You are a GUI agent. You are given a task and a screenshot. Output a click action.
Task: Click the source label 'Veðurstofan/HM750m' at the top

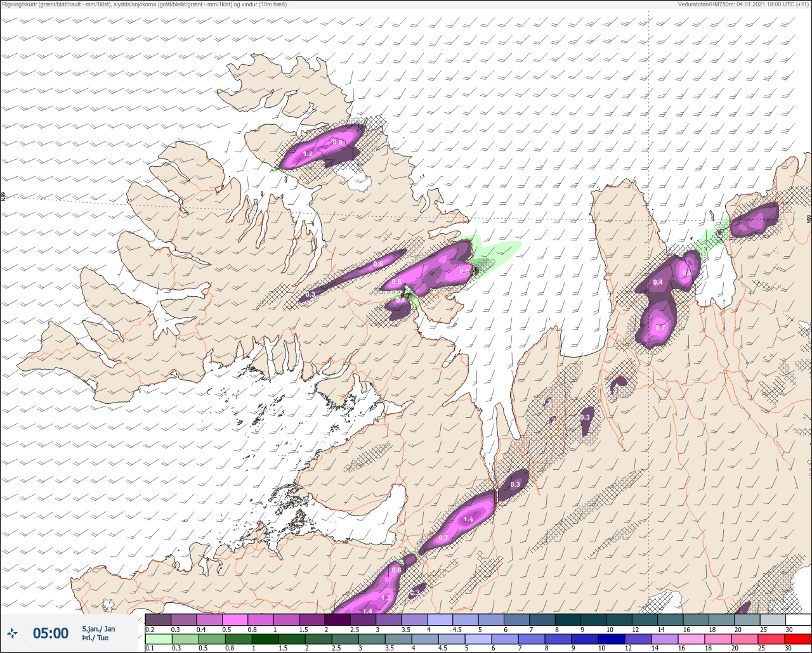tap(706, 4)
